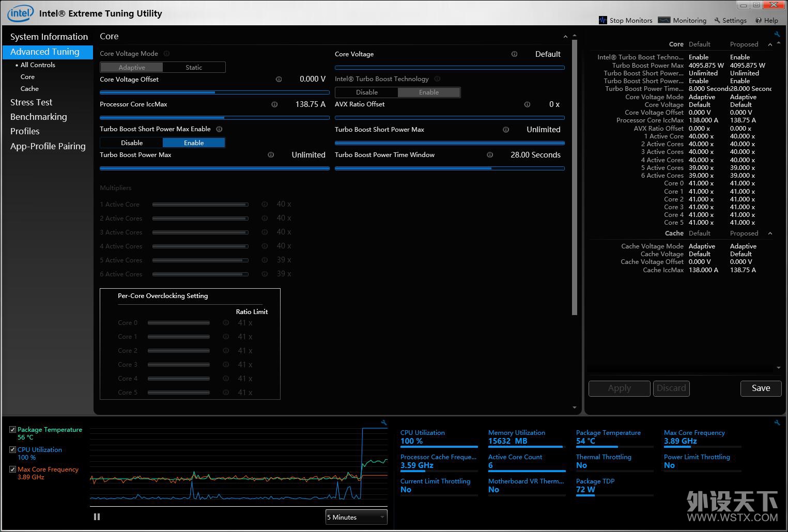Select Cache sub-item in the sidebar
Screen dimensions: 788x532
29,88
